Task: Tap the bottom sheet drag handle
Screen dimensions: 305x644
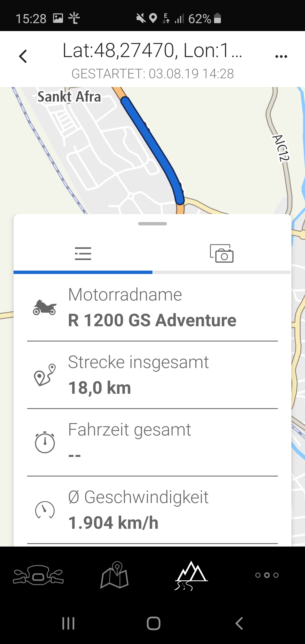Action: (x=152, y=224)
